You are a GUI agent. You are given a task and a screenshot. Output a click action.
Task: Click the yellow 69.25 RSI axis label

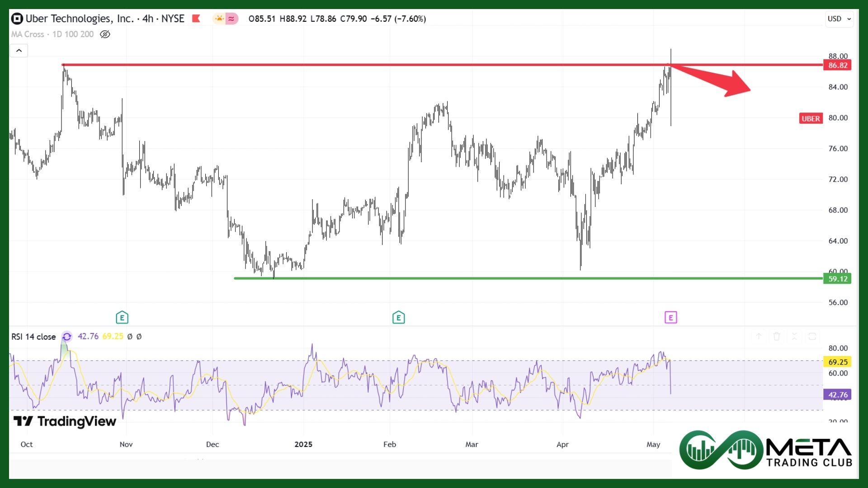[838, 362]
